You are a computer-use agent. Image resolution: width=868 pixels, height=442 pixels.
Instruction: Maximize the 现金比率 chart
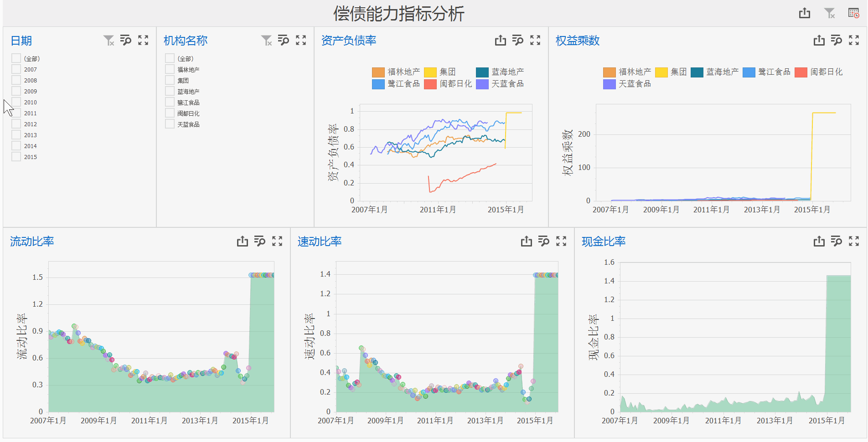point(854,241)
